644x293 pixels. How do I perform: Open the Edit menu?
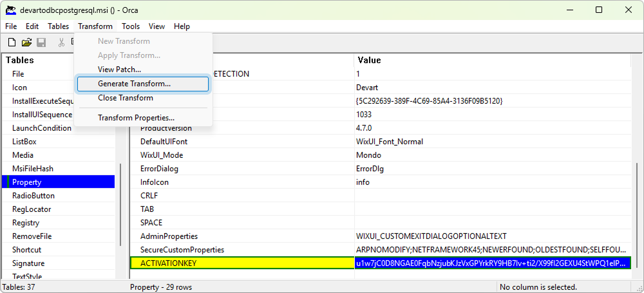point(32,26)
